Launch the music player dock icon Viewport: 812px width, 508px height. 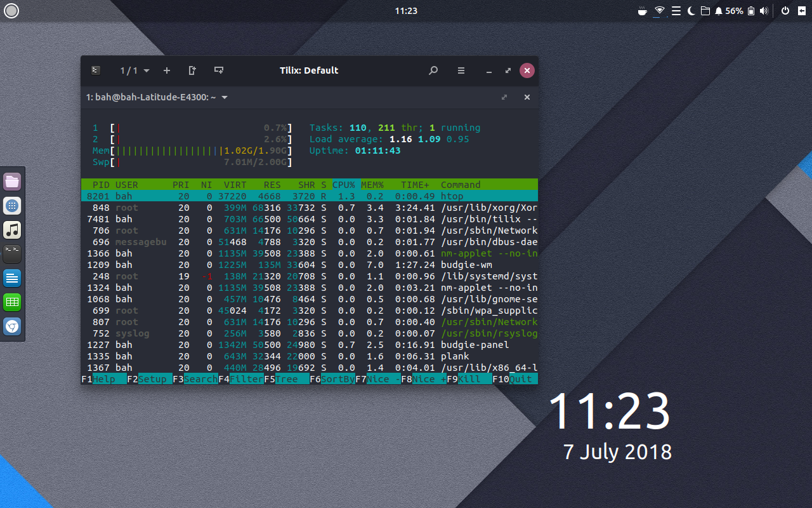pos(12,230)
